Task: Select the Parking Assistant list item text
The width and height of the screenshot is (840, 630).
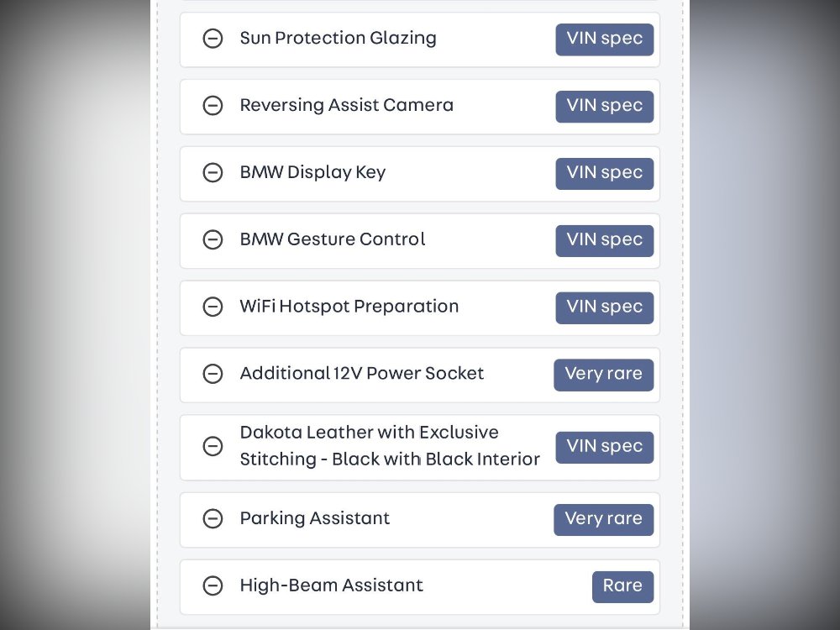Action: (315, 518)
